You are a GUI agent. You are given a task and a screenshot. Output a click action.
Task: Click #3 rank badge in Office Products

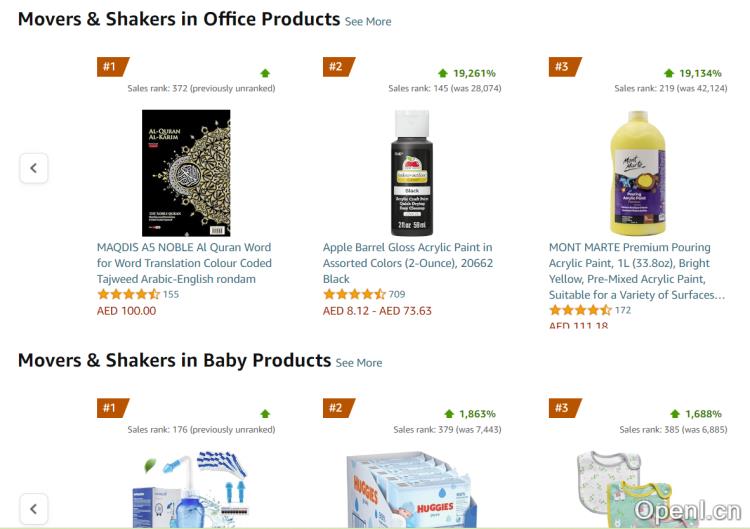562,67
